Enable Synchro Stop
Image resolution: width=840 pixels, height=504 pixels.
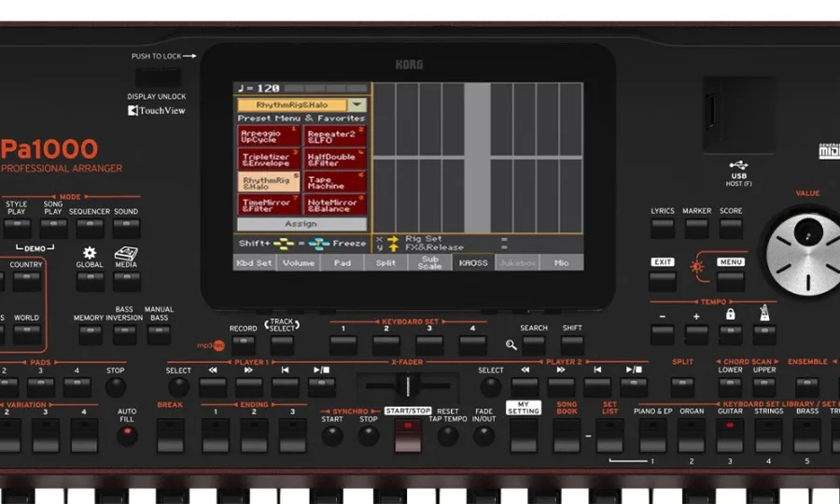[368, 436]
